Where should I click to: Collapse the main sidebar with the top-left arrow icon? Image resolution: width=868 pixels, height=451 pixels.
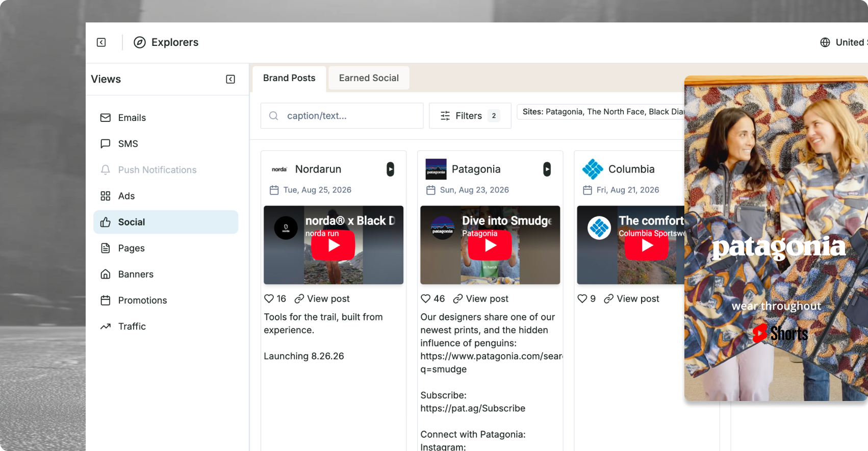pos(101,42)
